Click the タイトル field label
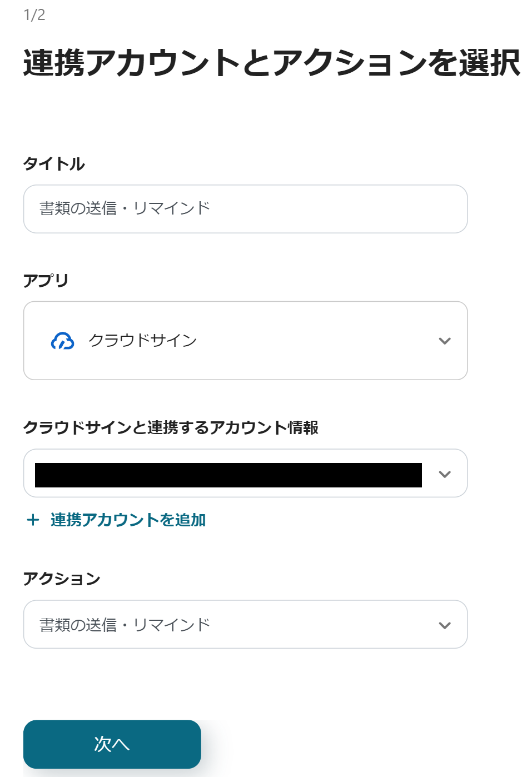Viewport: 532px width, 777px height. [54, 164]
